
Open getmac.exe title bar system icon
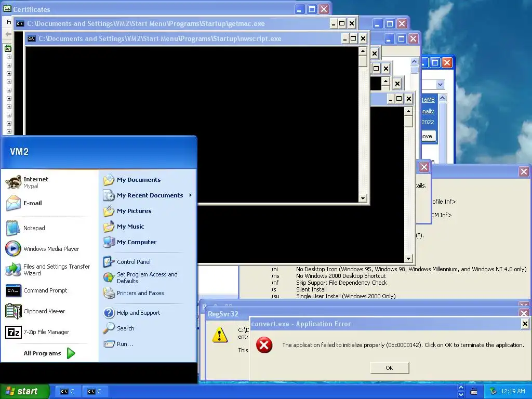20,23
